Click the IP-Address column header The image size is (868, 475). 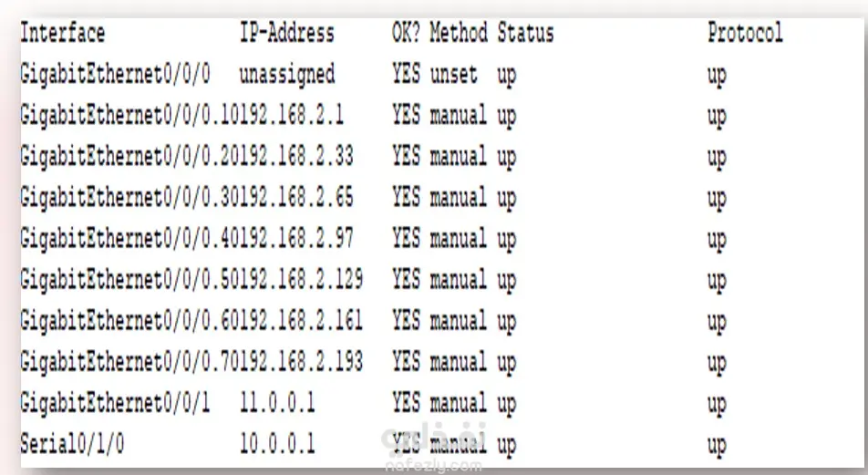pos(286,35)
